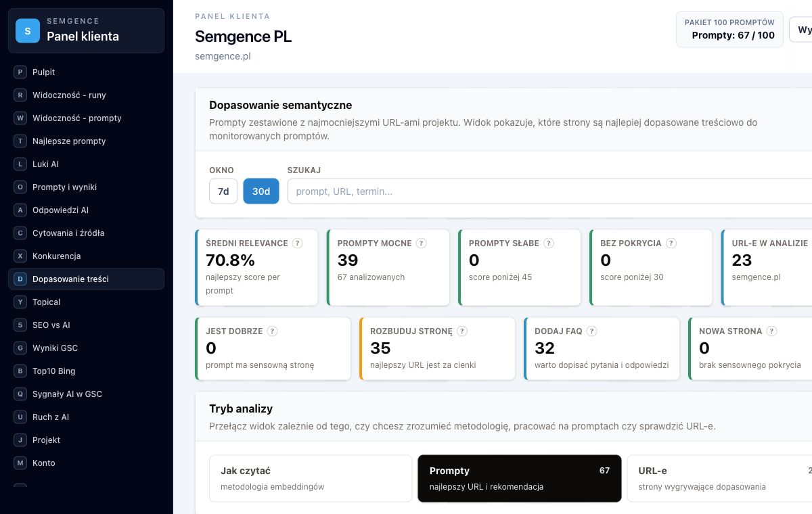Click the W icon for Widoczność - prompty
Screen dimensions: 812x514
(x=20, y=118)
